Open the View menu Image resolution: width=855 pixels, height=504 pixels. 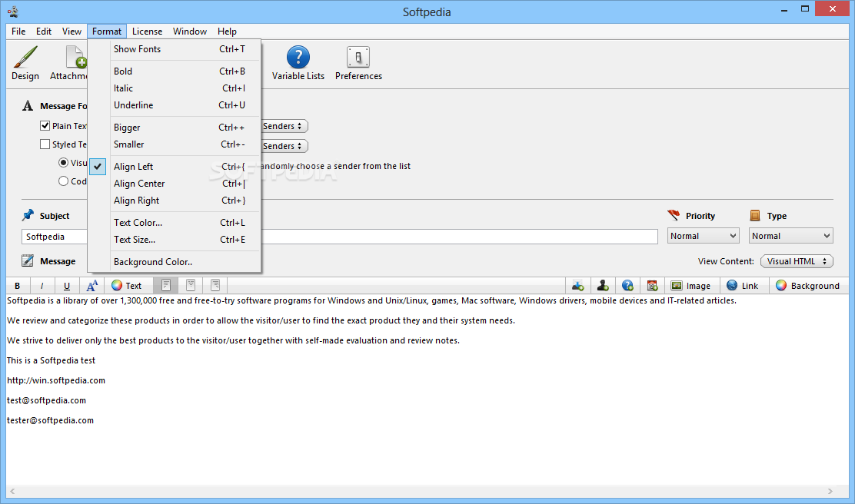(x=72, y=31)
